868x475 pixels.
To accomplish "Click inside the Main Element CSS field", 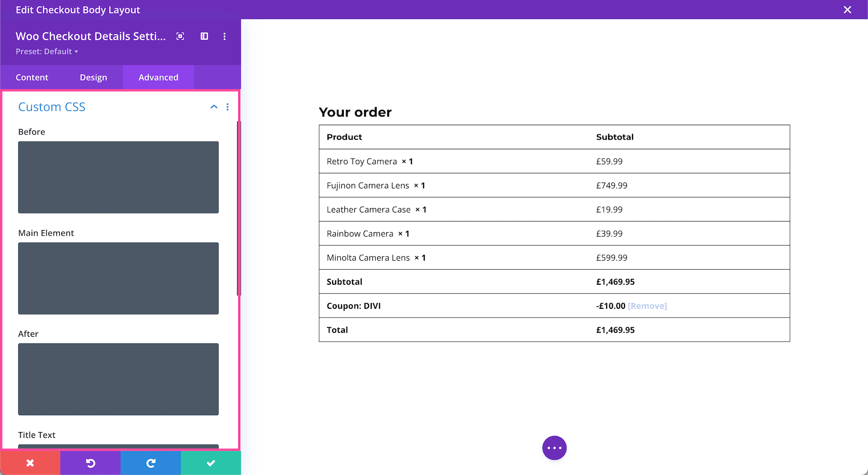I will 118,278.
